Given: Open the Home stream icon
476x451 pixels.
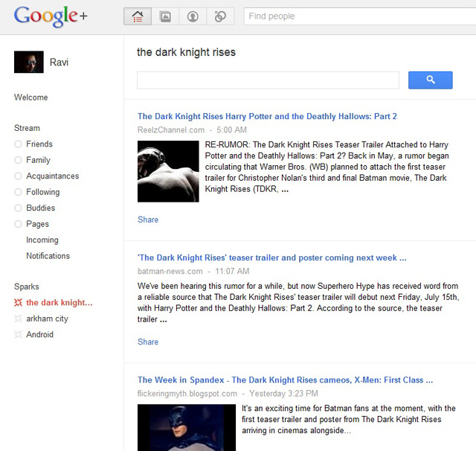Looking at the screenshot, I should pos(138,16).
